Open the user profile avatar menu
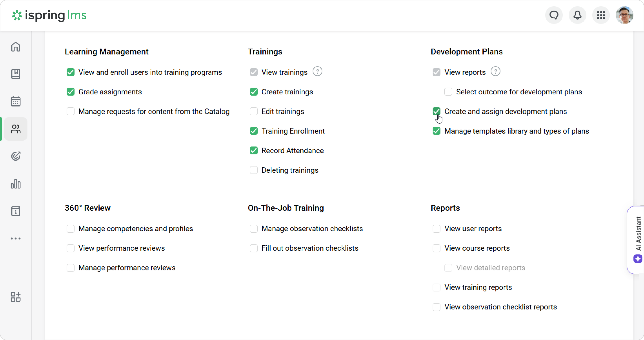Screen dimensions: 644x340 click(x=624, y=15)
